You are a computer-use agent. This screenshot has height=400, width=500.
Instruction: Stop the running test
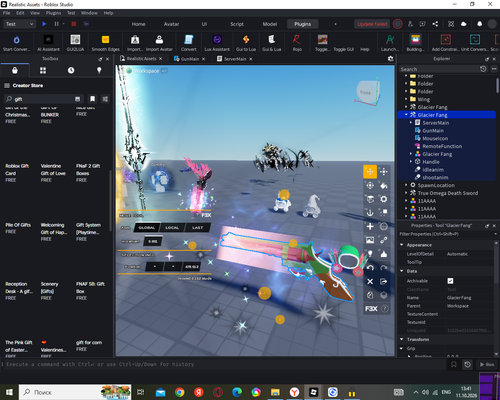[74, 24]
